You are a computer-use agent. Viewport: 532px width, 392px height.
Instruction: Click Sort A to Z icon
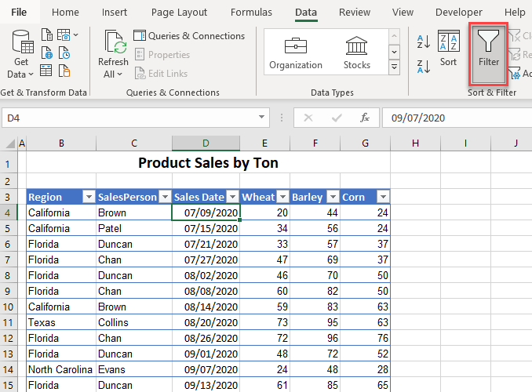423,42
